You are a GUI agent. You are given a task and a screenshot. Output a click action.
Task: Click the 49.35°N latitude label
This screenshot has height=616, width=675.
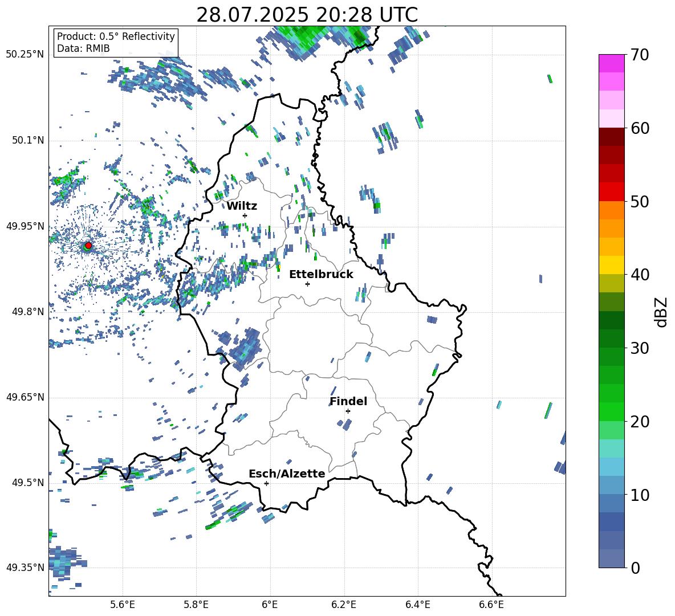(x=25, y=568)
